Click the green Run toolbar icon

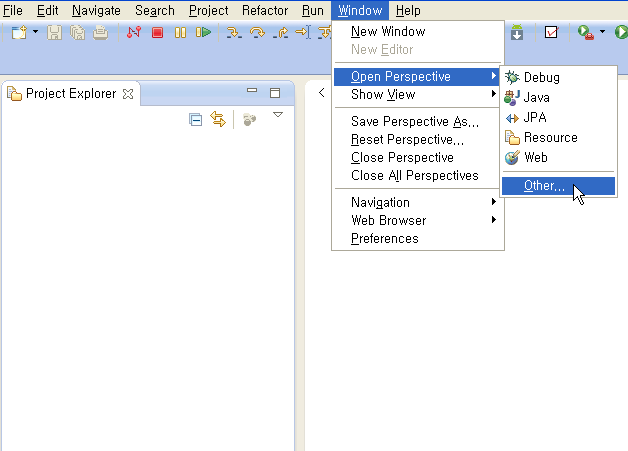click(x=621, y=32)
